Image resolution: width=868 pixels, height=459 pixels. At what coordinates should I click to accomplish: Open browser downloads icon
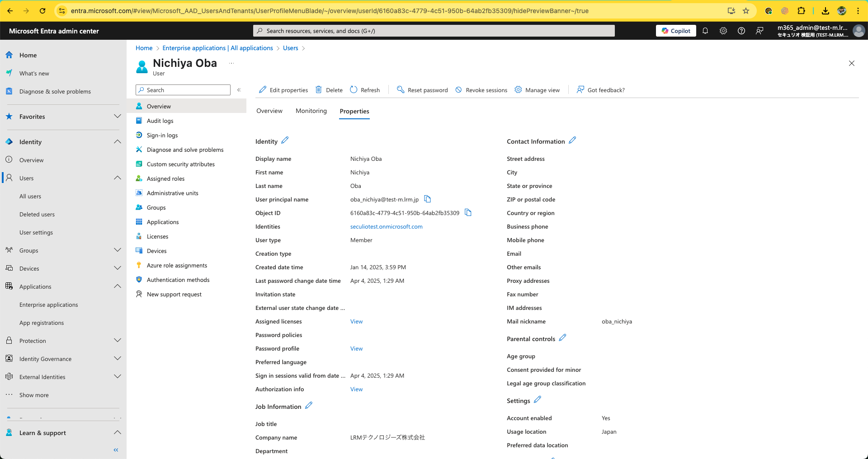(x=826, y=11)
